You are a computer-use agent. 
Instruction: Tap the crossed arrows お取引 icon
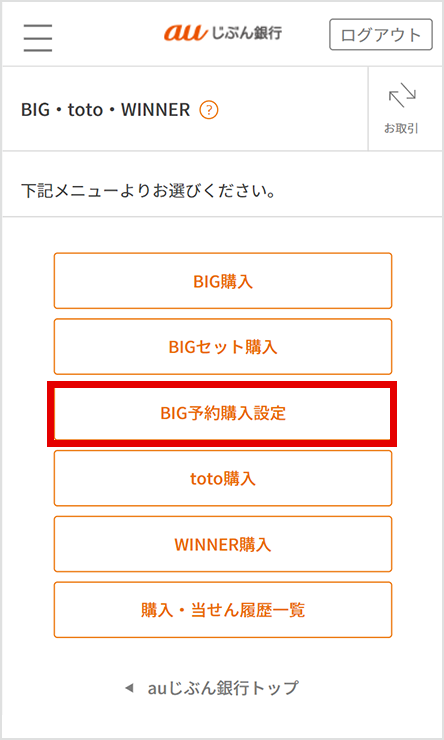pyautogui.click(x=402, y=95)
